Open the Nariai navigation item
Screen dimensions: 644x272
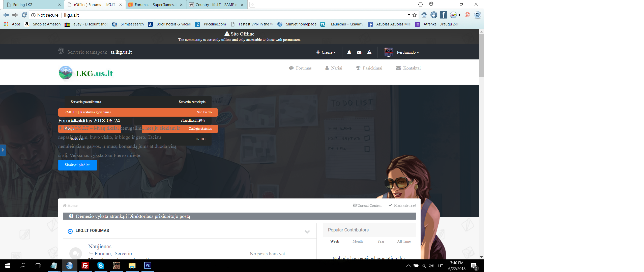(x=334, y=68)
